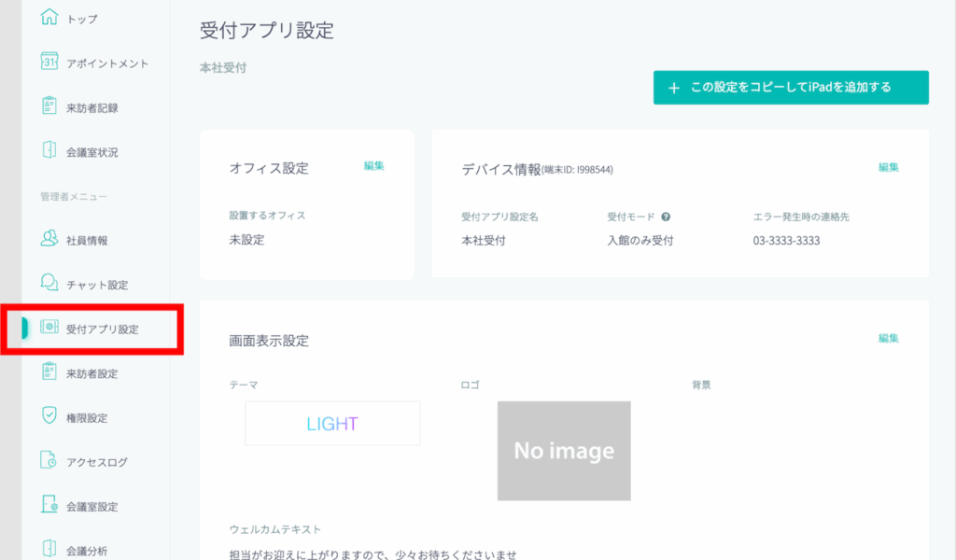
Task: Click the visitor record icon beside 来訪者記録
Action: (x=50, y=106)
